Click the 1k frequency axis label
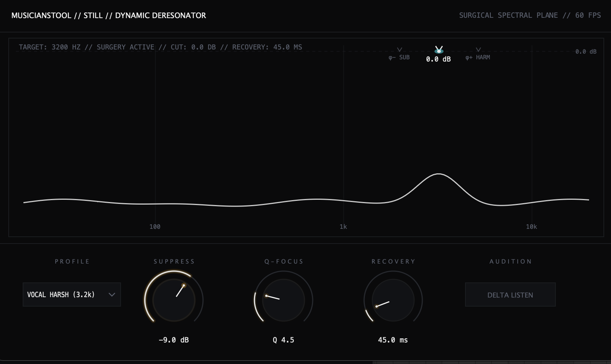Viewport: 611px width, 364px height. click(343, 227)
